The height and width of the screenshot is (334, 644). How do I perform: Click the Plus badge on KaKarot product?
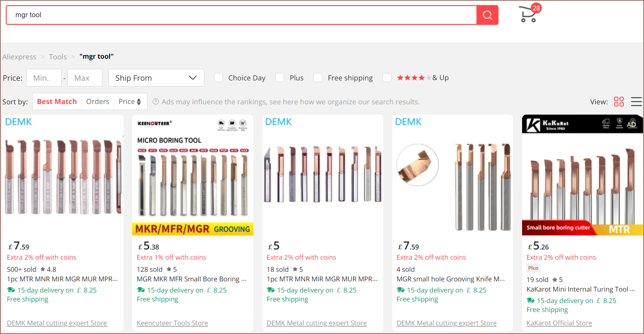point(533,268)
